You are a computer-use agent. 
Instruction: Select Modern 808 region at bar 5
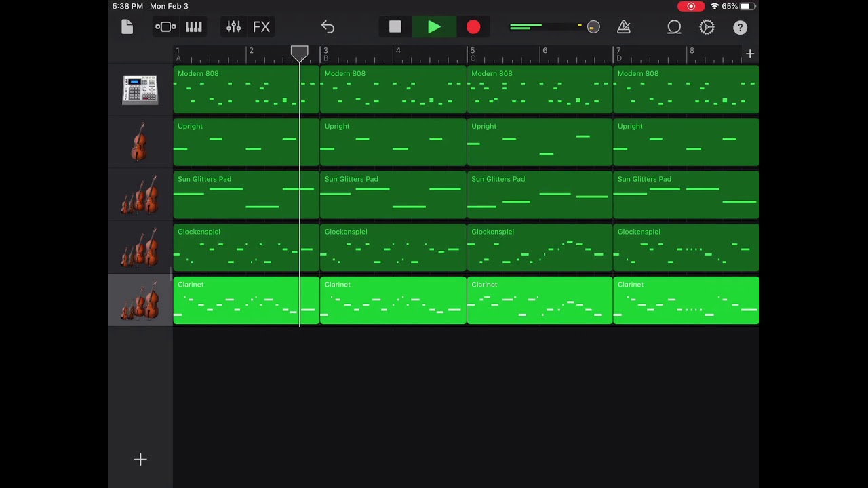coord(540,89)
